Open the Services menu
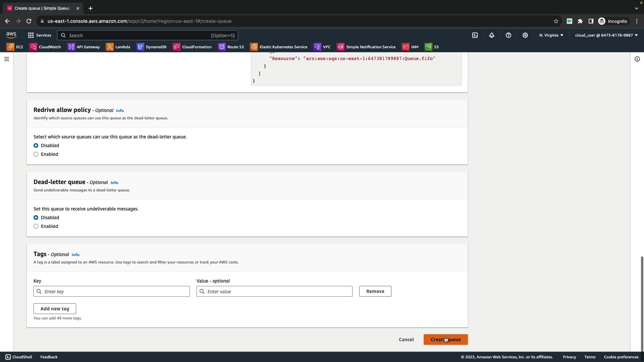The image size is (644, 362). (x=40, y=35)
